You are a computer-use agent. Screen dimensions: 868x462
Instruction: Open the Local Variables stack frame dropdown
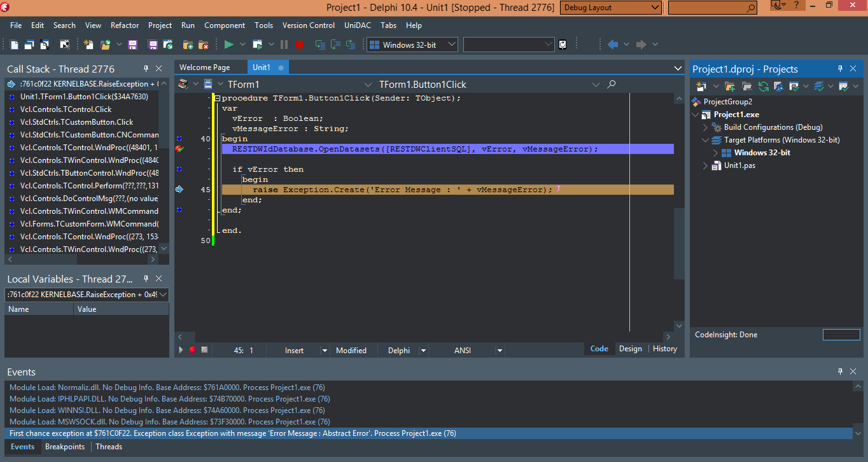[x=162, y=295]
